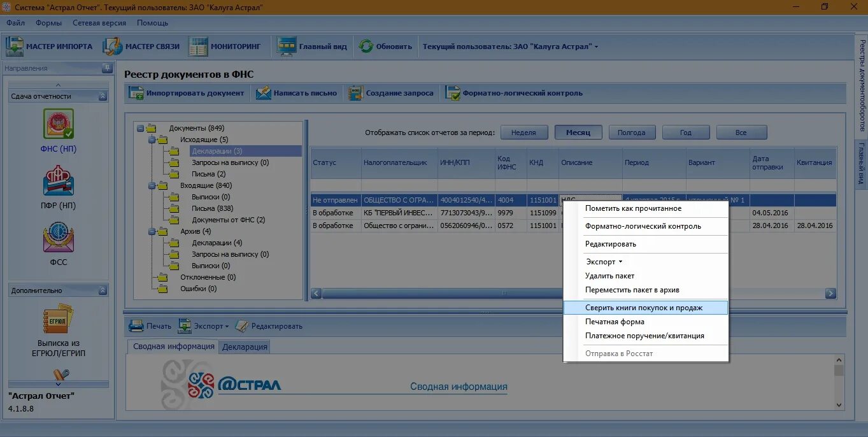Open the Сетевая версия menu

(x=99, y=23)
